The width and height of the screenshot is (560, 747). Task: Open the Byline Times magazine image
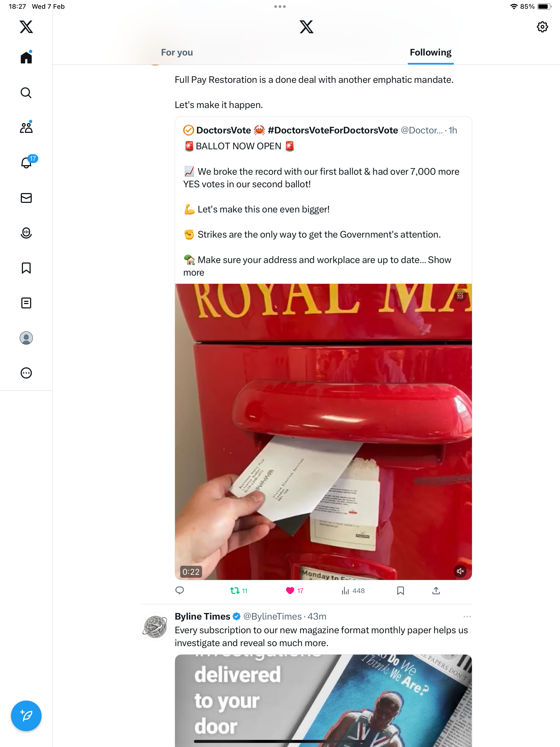point(323,701)
